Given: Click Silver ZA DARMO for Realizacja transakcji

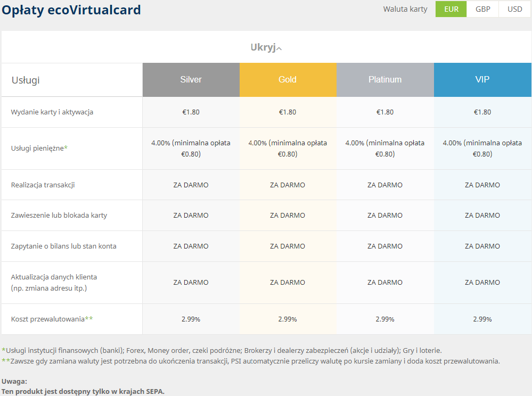Looking at the screenshot, I should click(x=191, y=185).
